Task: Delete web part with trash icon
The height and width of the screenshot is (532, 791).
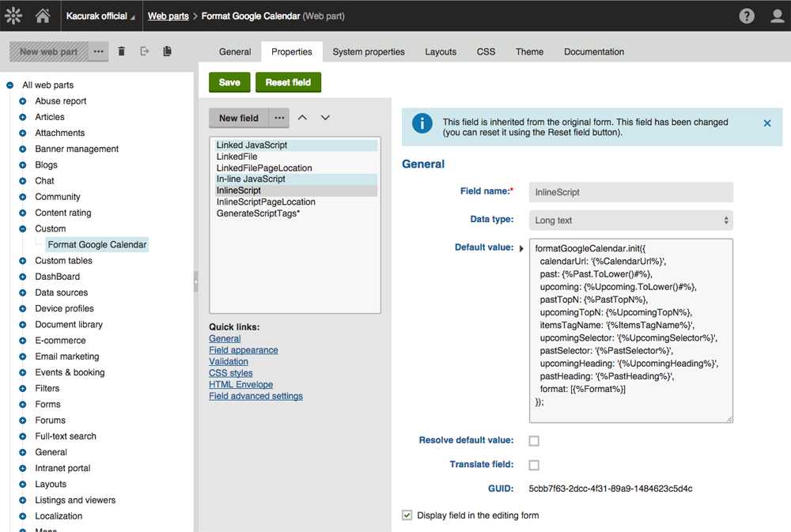Action: pyautogui.click(x=121, y=51)
